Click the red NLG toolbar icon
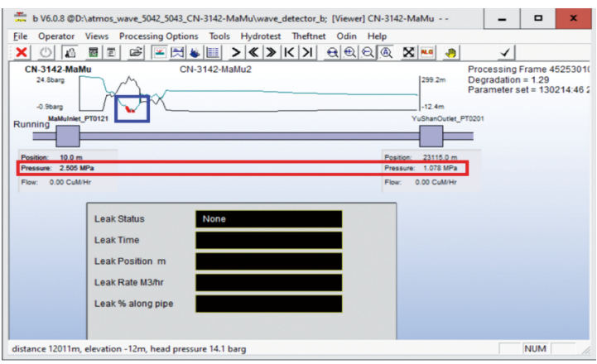 tap(428, 52)
